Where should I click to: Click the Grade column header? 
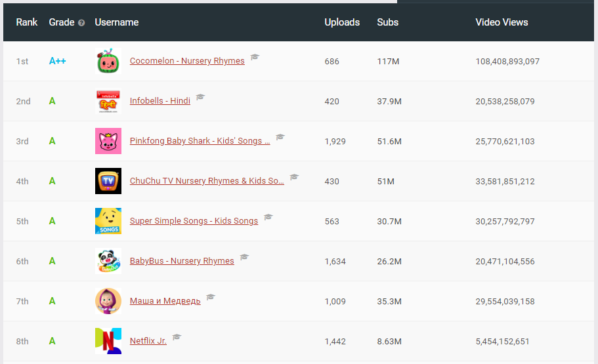point(62,22)
